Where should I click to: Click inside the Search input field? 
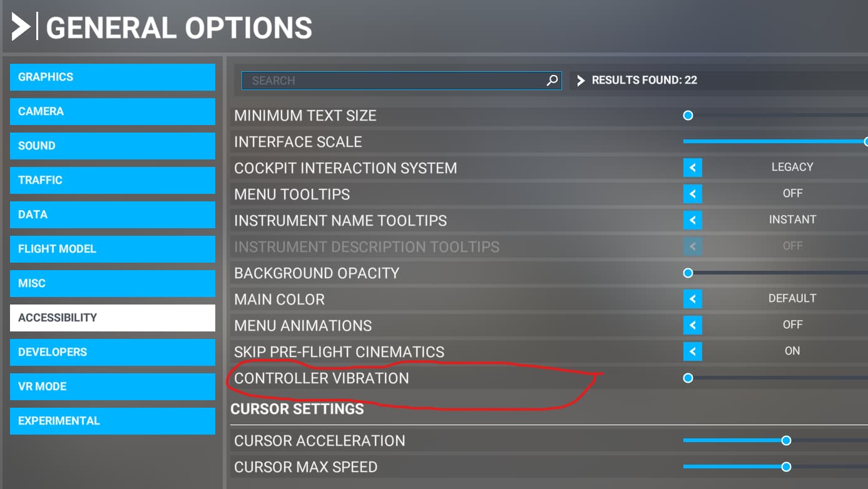tap(394, 80)
